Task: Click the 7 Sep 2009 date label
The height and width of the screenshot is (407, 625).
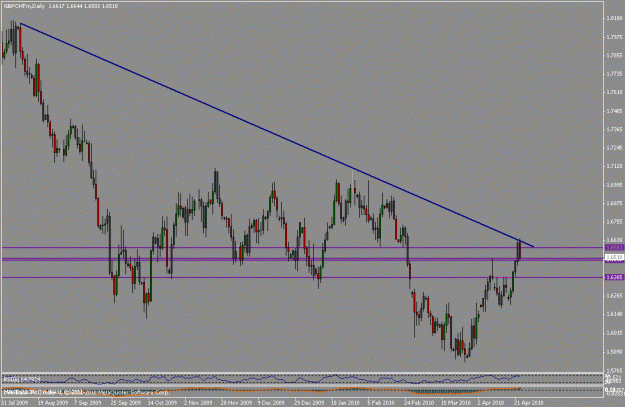Action: click(88, 403)
